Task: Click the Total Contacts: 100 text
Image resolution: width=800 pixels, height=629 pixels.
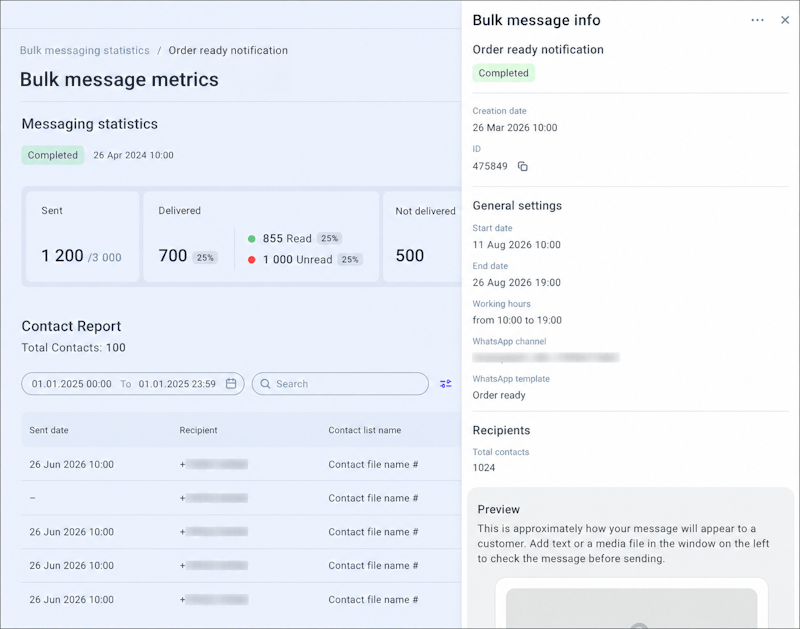Action: click(x=73, y=347)
